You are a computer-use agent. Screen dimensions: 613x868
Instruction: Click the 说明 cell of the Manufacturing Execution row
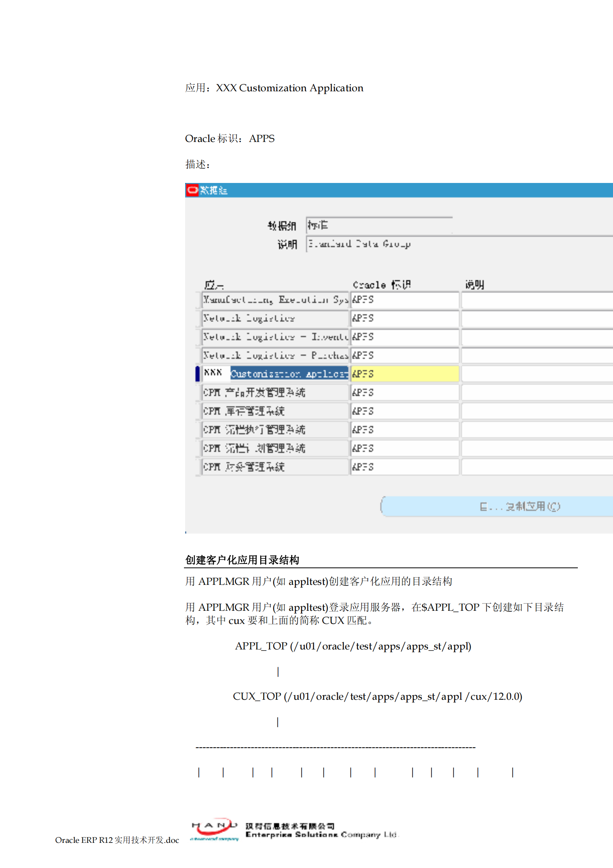point(537,300)
